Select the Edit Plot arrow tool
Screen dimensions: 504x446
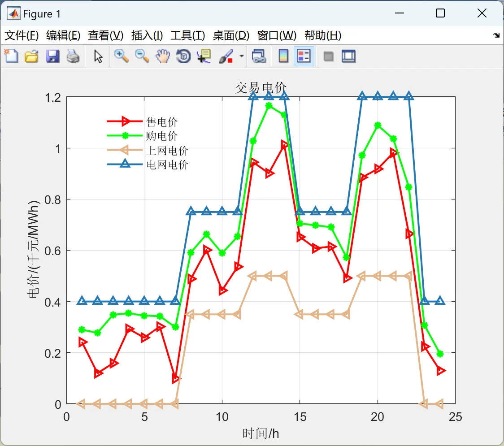(x=98, y=56)
